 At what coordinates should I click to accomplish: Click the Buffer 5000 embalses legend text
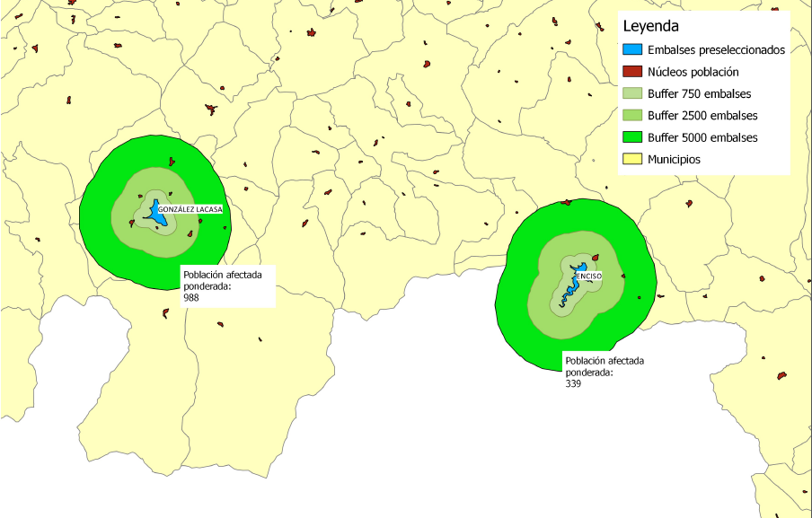(702, 137)
